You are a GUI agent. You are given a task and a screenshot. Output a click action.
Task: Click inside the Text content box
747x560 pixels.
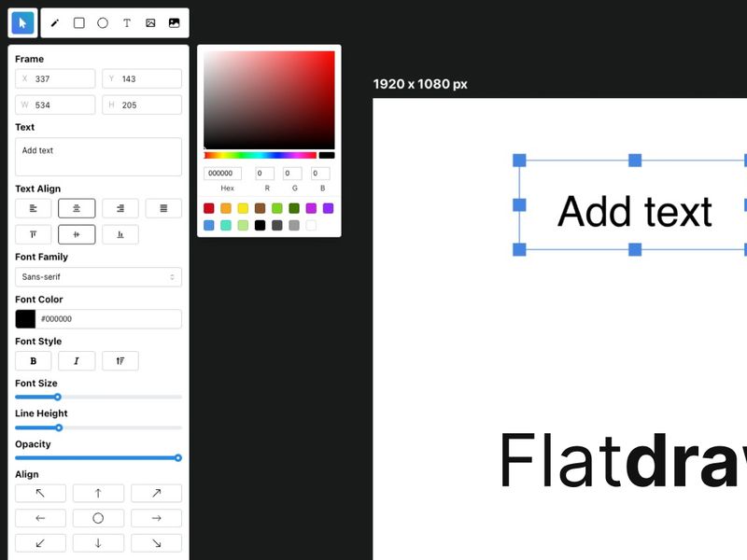(98, 156)
